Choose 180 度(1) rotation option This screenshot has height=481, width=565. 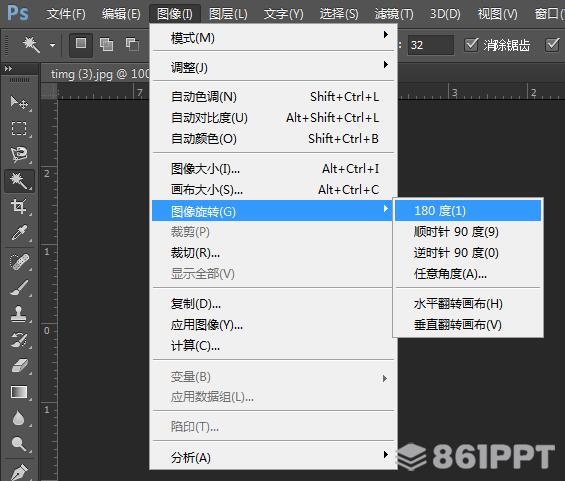tap(468, 210)
